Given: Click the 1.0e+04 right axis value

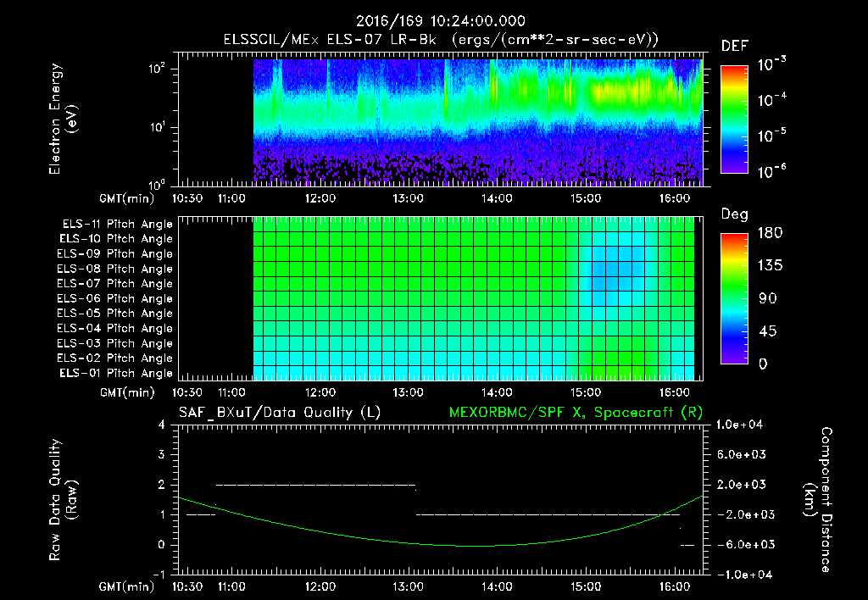Looking at the screenshot, I should [739, 425].
